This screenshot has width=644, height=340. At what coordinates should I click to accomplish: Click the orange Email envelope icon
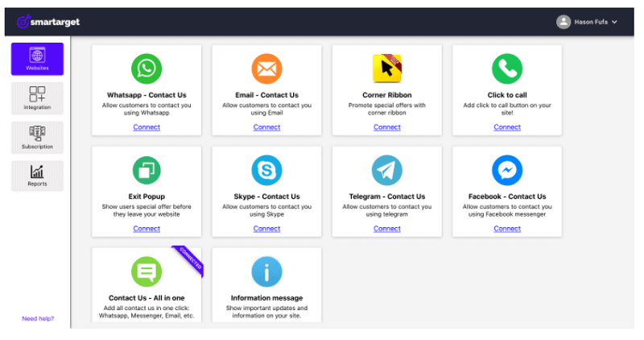click(266, 68)
